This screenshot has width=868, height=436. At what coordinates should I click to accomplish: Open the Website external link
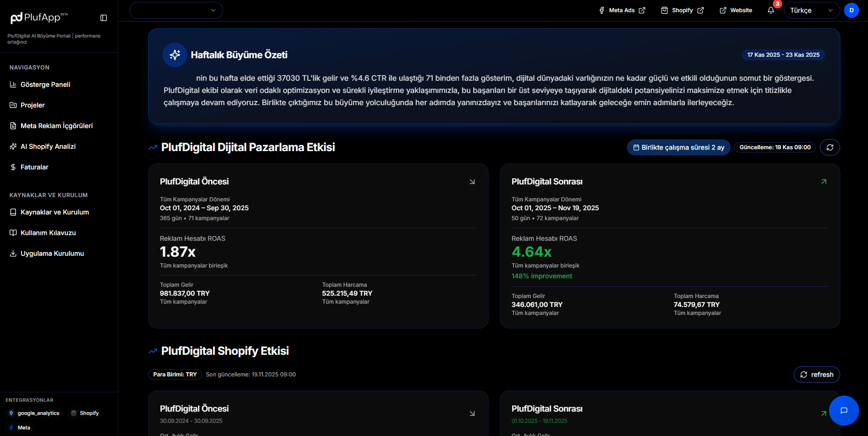tap(736, 10)
